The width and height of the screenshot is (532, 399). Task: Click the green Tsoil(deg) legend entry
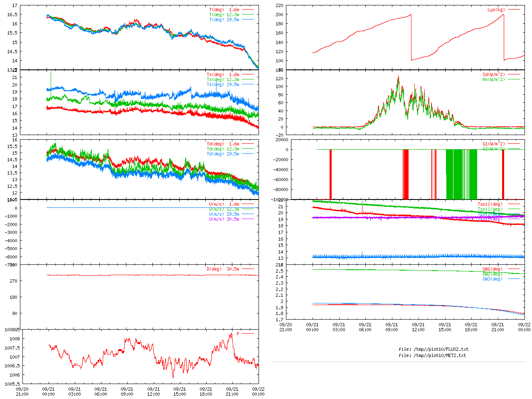[490, 209]
